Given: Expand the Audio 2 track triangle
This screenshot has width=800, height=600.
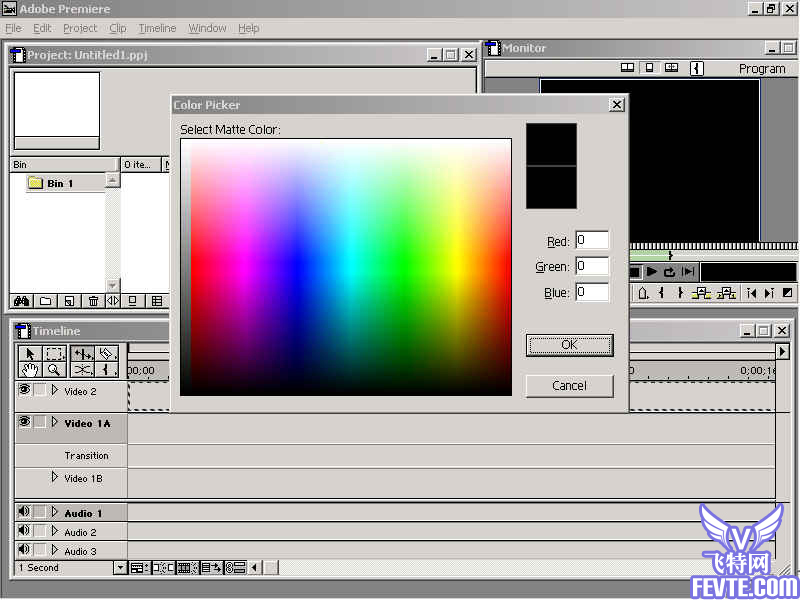Looking at the screenshot, I should (55, 531).
